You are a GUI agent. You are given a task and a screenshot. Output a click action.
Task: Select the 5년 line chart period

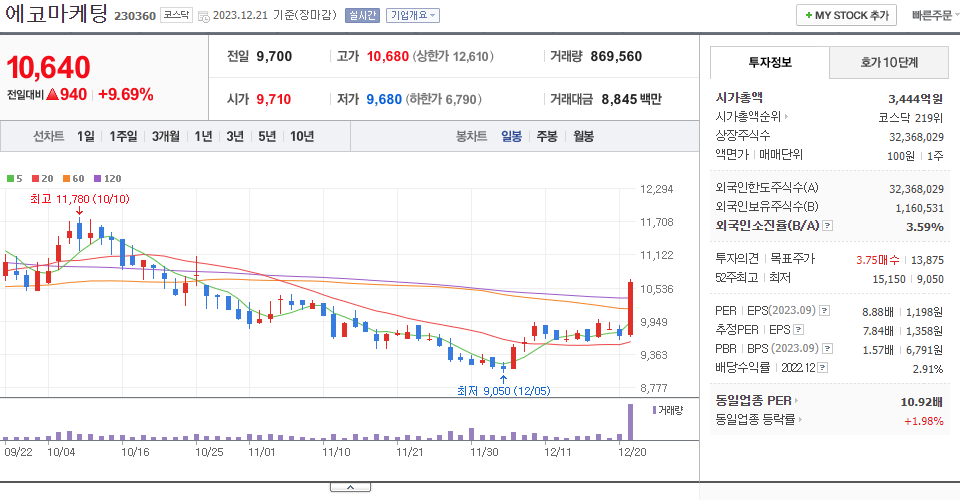tap(267, 136)
